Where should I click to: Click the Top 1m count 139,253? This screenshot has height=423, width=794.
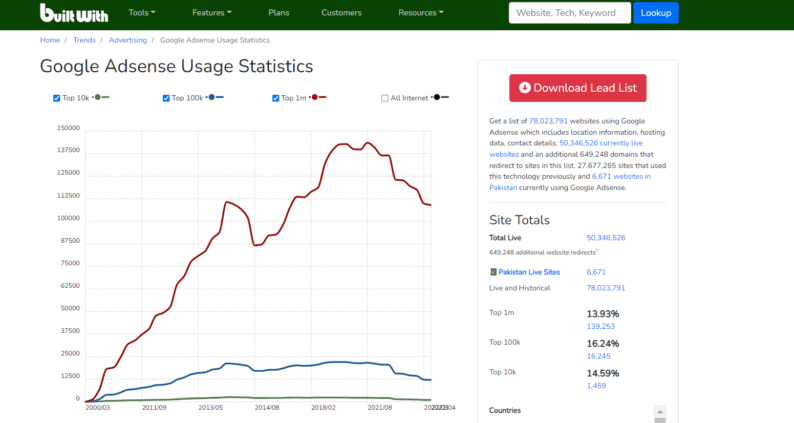601,326
